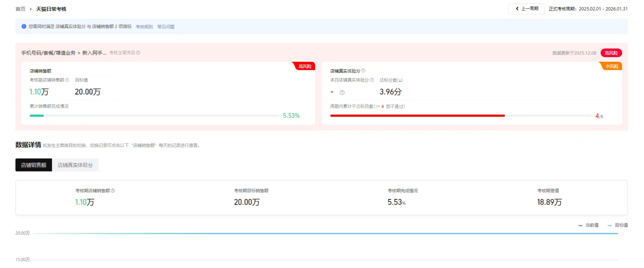Select the 店铺销售额 tab
This screenshot has width=644, height=268.
click(x=34, y=165)
